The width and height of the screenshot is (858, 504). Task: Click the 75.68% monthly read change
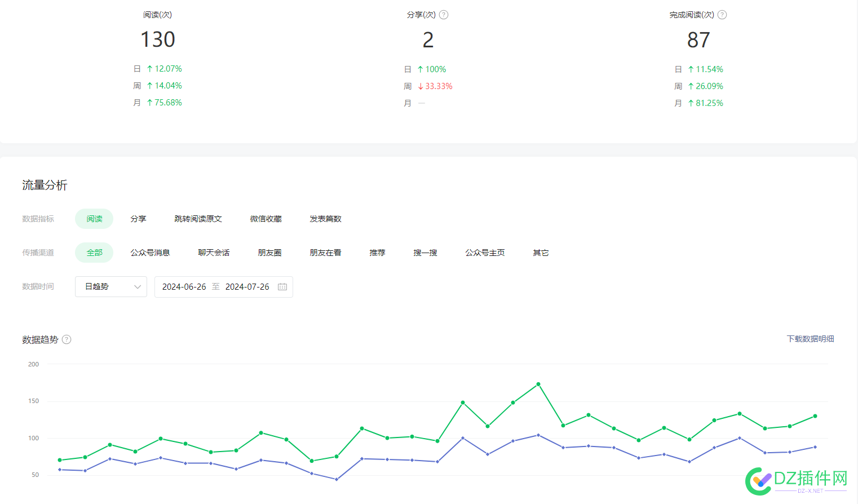pos(169,103)
